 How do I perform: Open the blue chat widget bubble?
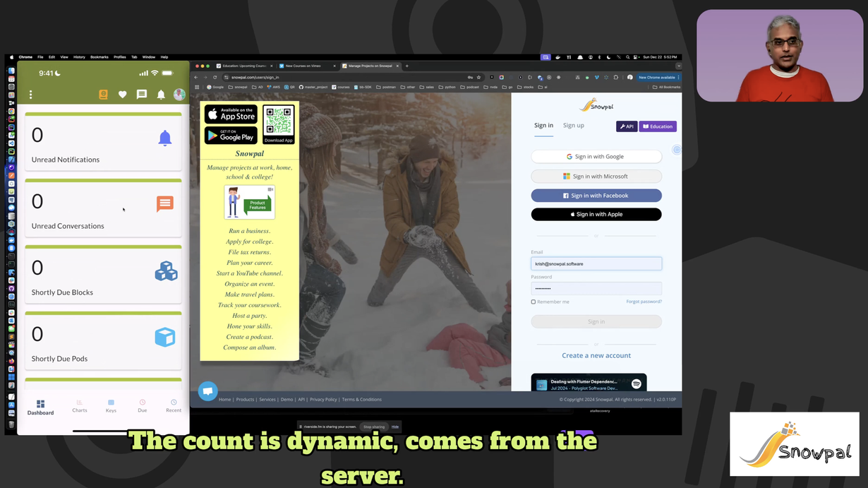pos(207,391)
